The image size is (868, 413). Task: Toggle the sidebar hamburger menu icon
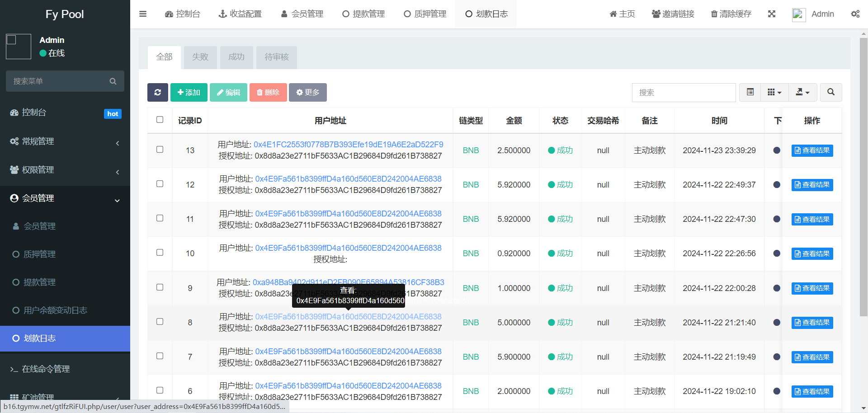[x=143, y=14]
